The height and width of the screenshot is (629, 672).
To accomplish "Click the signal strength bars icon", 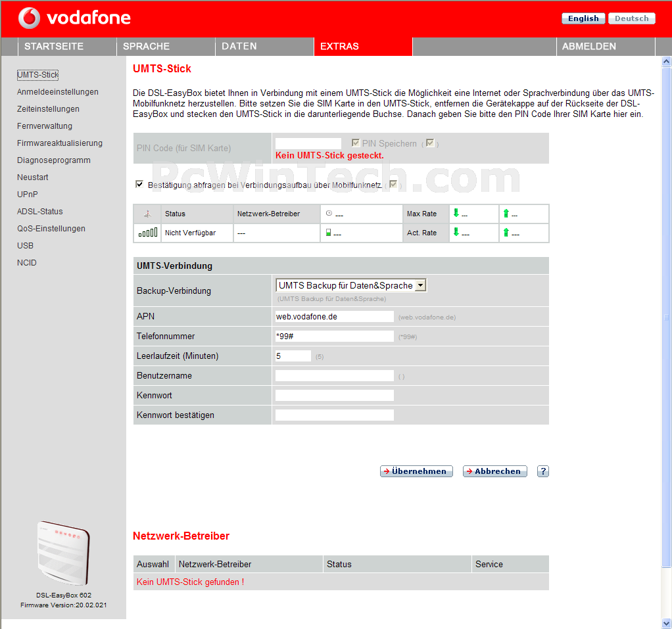I will coord(148,233).
